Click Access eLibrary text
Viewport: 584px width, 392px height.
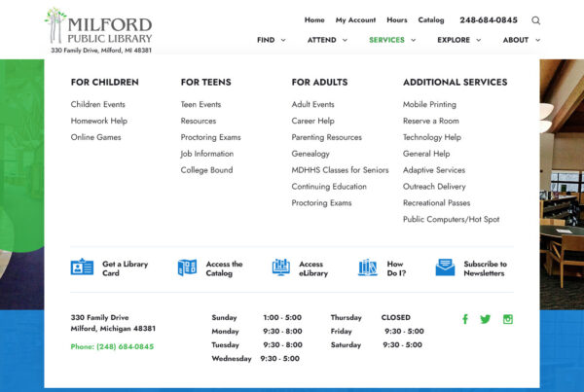pyautogui.click(x=313, y=268)
